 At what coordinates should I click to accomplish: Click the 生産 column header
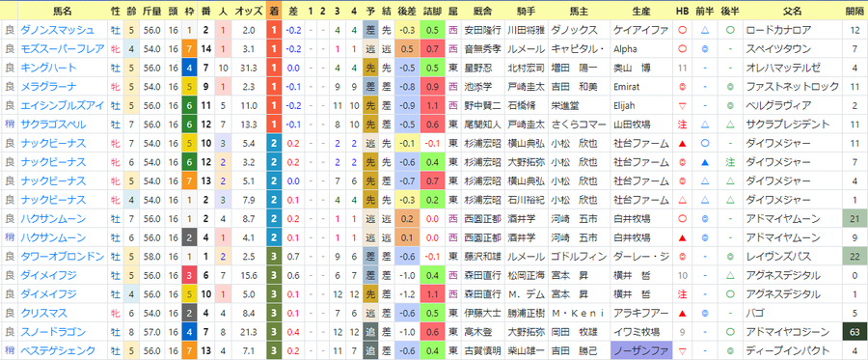pyautogui.click(x=641, y=11)
